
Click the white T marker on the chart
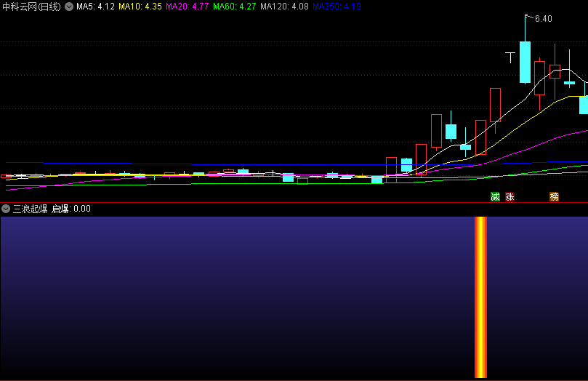pyautogui.click(x=510, y=57)
